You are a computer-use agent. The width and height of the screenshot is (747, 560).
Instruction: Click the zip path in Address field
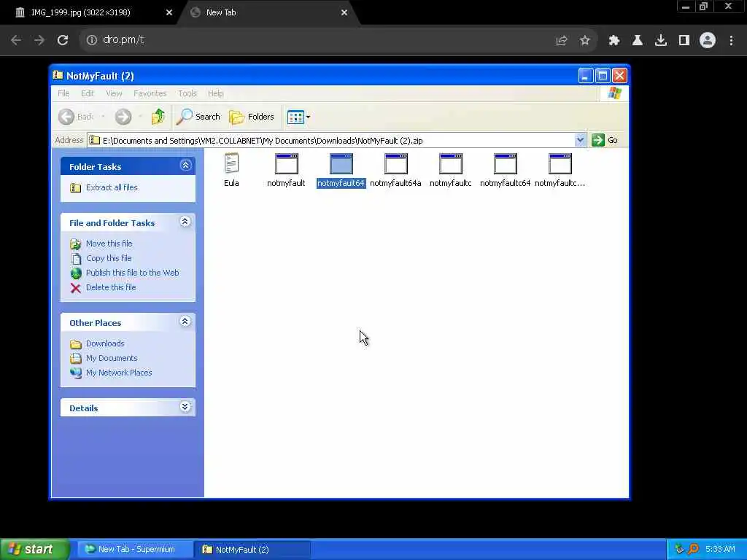[263, 141]
